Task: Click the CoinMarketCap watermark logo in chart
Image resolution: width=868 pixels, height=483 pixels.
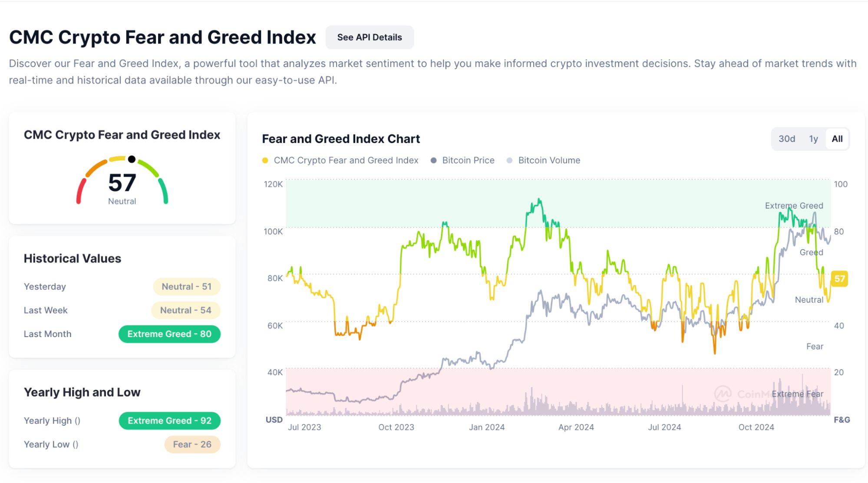Action: tap(723, 394)
